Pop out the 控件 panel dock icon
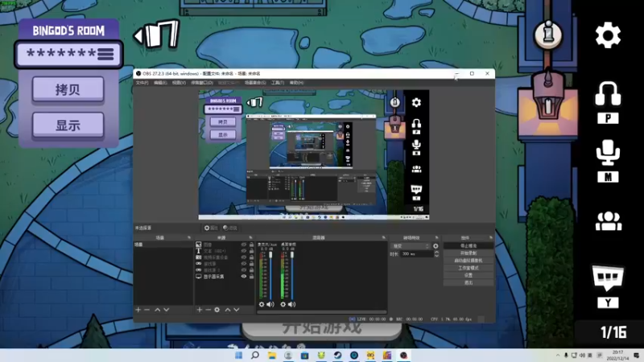Image resolution: width=644 pixels, height=362 pixels. pos(490,237)
